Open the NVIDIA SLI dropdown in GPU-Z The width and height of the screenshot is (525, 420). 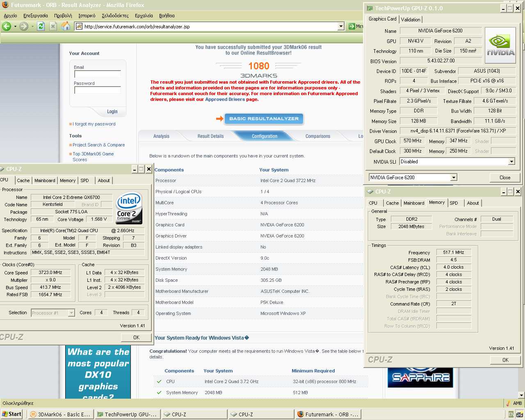(511, 162)
